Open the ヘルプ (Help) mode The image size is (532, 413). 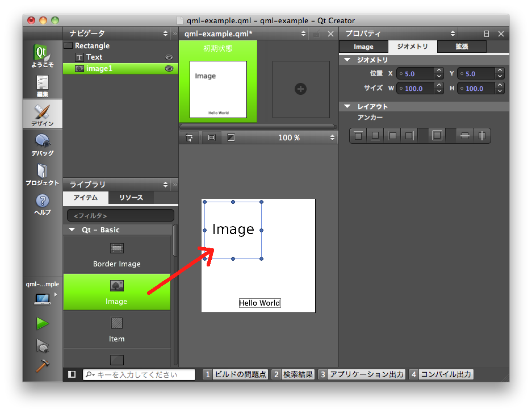[x=42, y=204]
